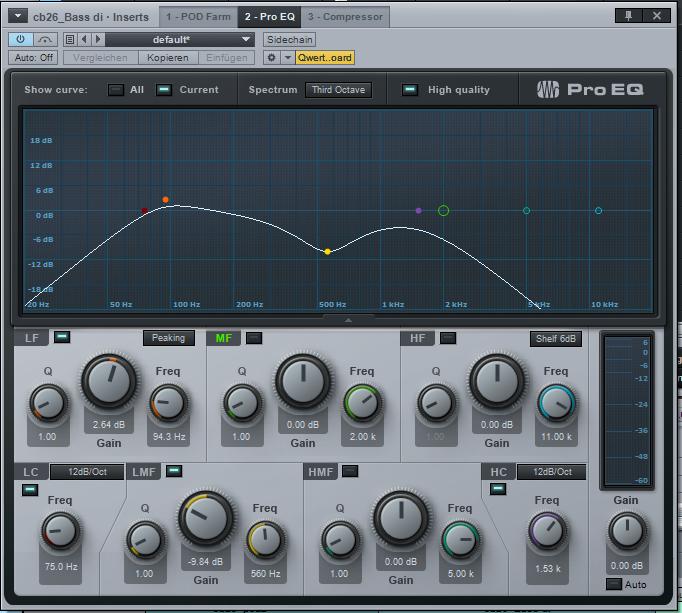
Task: Click the Kopieren button
Action: click(168, 57)
